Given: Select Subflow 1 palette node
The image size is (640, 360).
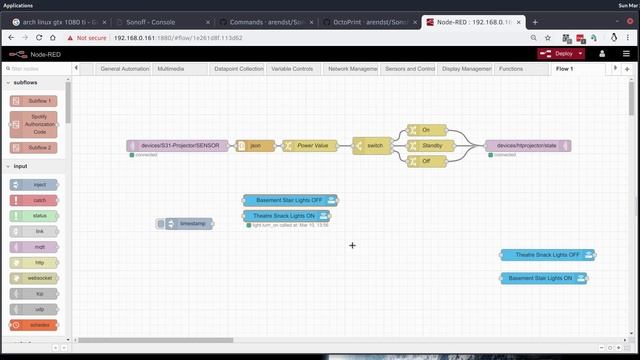Looking at the screenshot, I should (x=33, y=101).
